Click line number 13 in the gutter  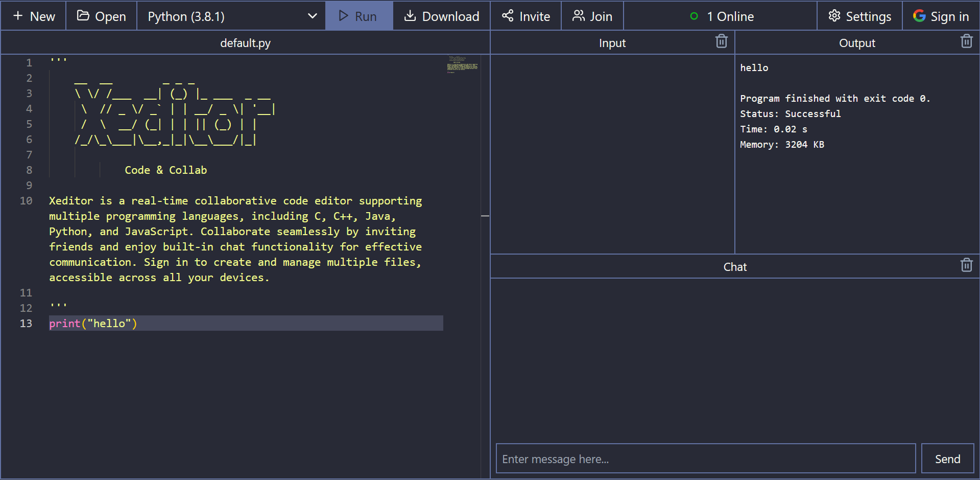tap(26, 323)
